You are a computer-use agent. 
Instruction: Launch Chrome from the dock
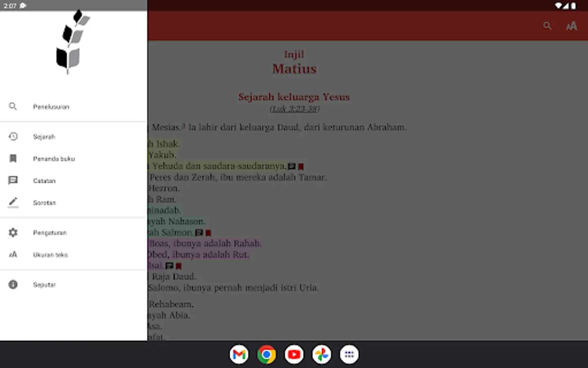[x=267, y=355]
